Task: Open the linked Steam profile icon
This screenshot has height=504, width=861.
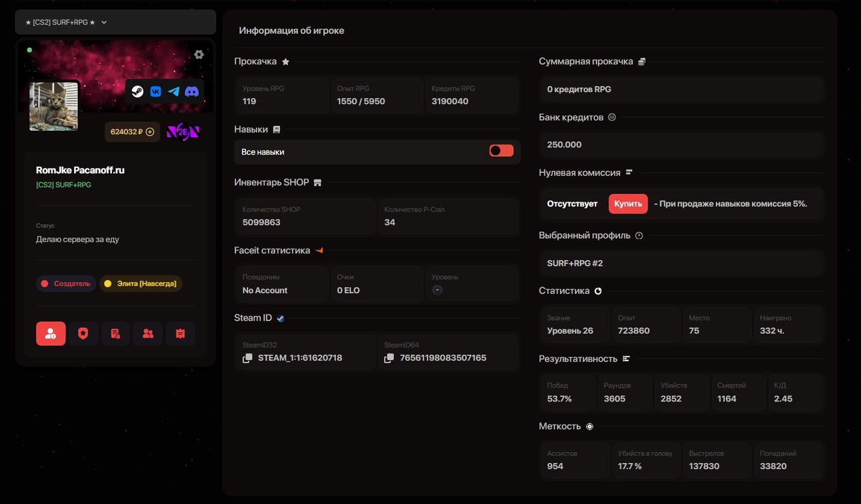Action: (138, 92)
